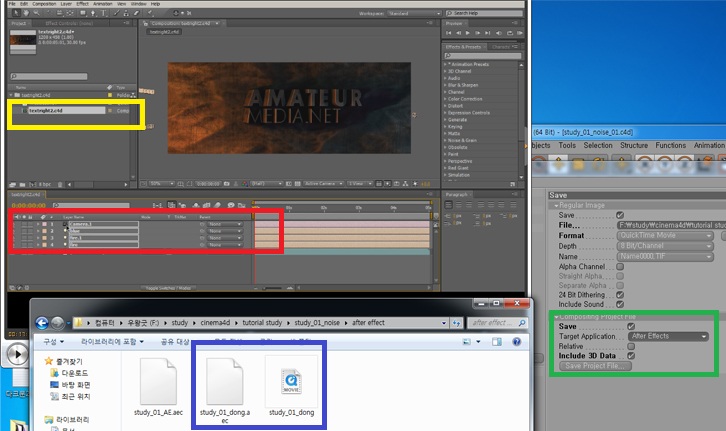Select the Selection arrow tool in After Effects

16,13
